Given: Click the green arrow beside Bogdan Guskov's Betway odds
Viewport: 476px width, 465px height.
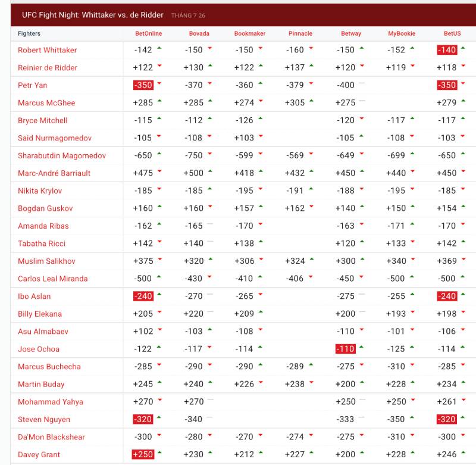Looking at the screenshot, I should 364,208.
